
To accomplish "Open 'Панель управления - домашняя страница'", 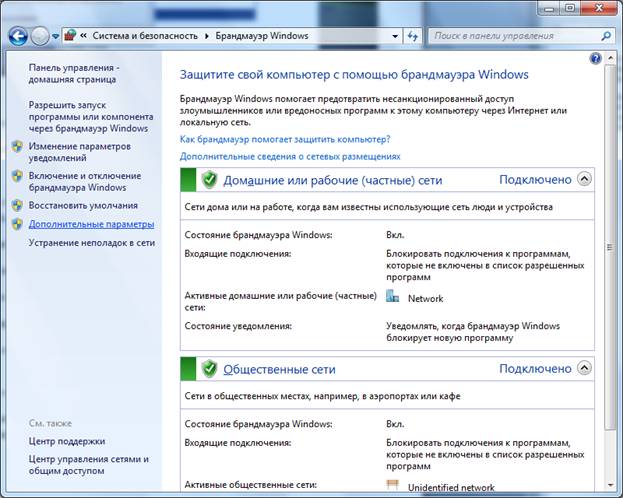I will pos(74,74).
